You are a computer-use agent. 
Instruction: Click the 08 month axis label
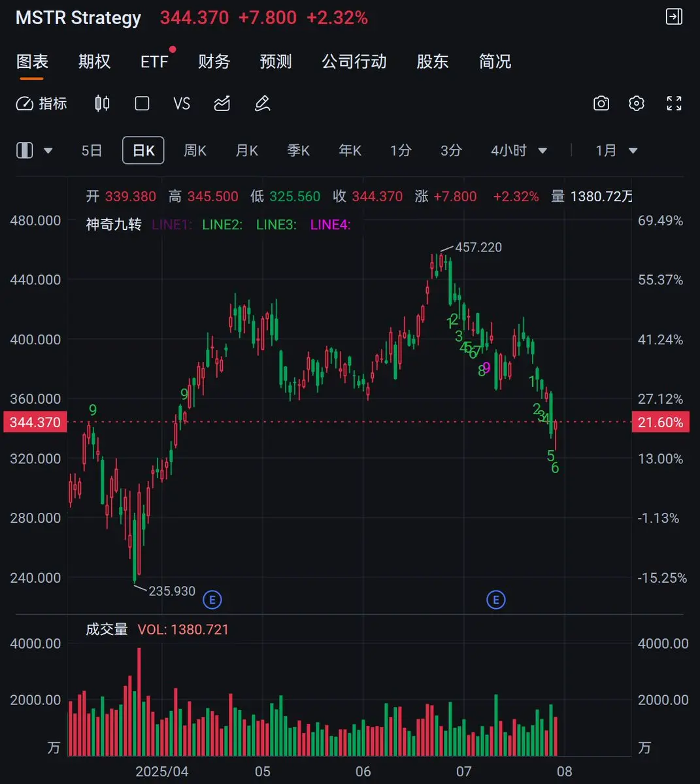click(x=565, y=772)
